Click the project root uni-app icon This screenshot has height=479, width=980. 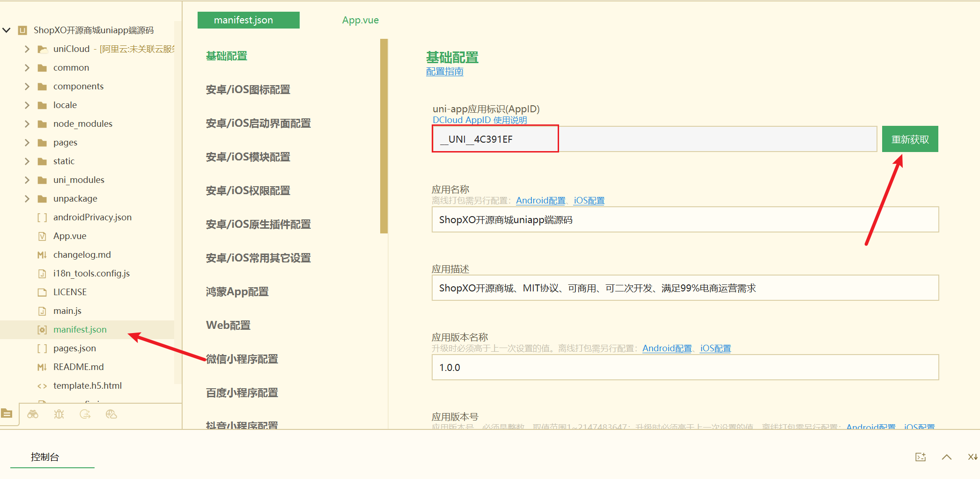coord(22,30)
